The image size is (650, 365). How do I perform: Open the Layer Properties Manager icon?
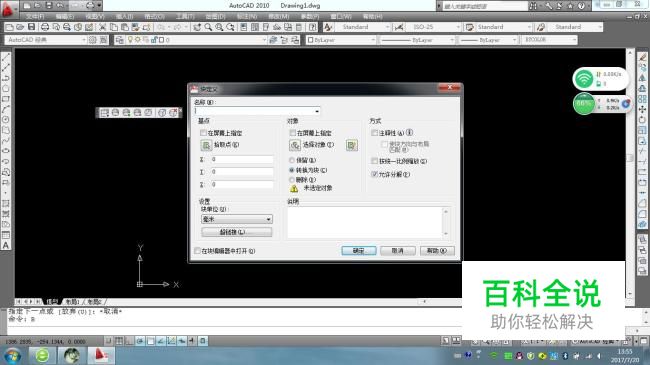tap(119, 40)
